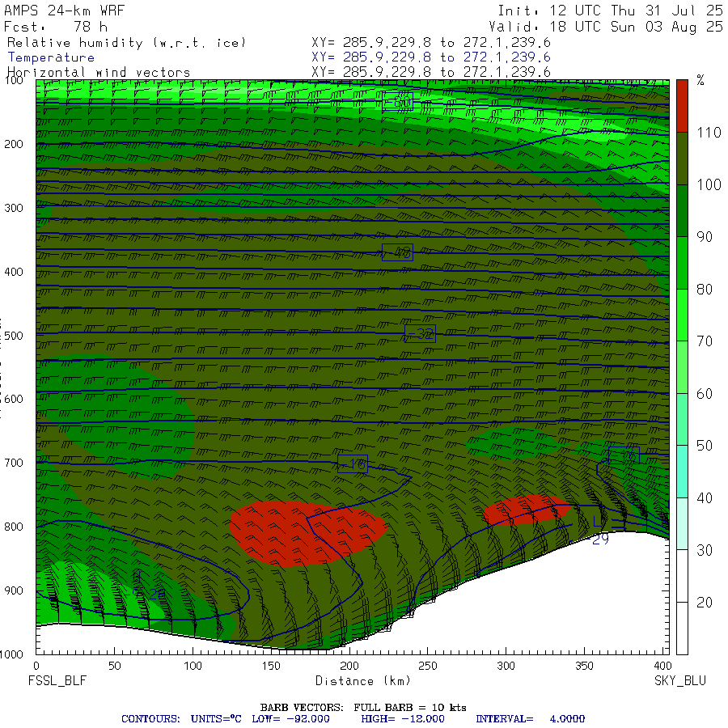Select the bright green colorbar segment between 70 and 80

pos(682,315)
